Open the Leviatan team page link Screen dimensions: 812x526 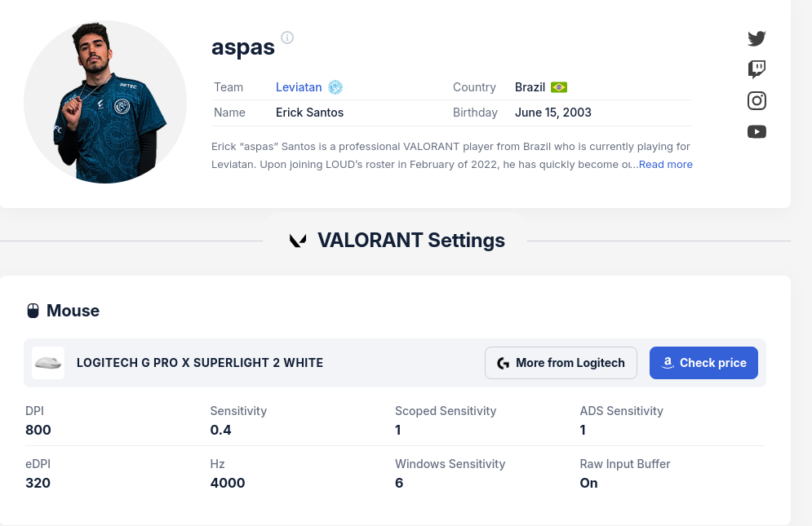(299, 86)
